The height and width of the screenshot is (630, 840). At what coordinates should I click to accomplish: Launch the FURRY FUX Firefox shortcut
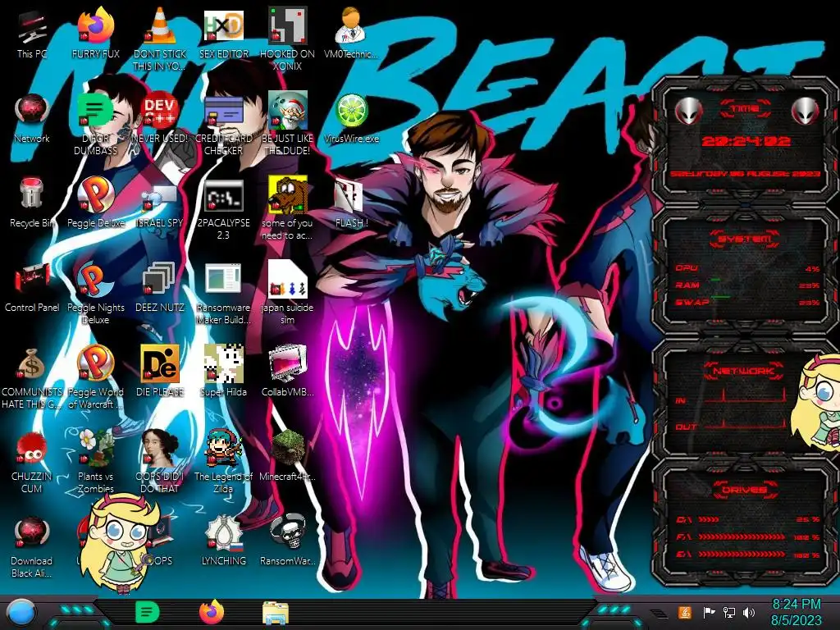click(x=96, y=33)
